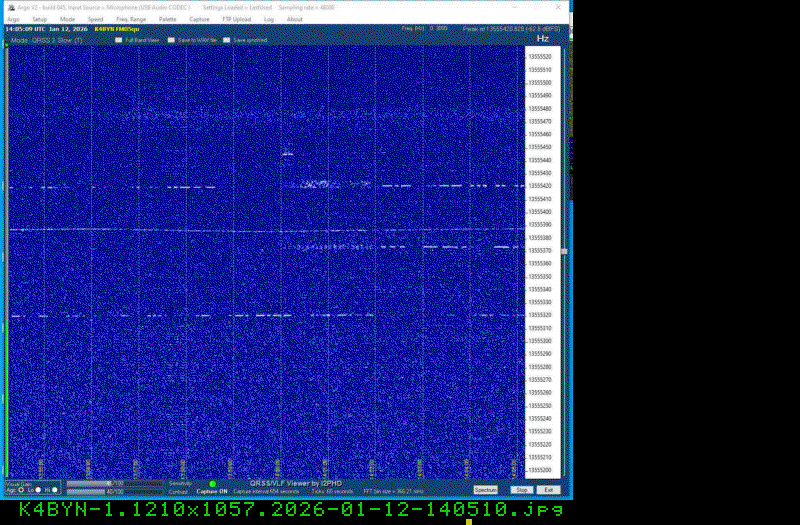Click the Spectrum button
Viewport: 800px width, 525px height.
point(485,490)
